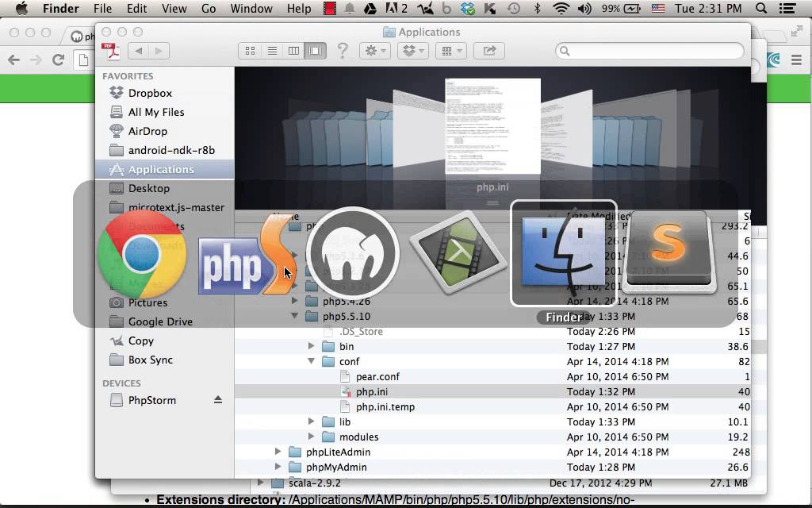Select the PhpStorm icon in app switcher
Screen dimensions: 812x508
(247, 254)
